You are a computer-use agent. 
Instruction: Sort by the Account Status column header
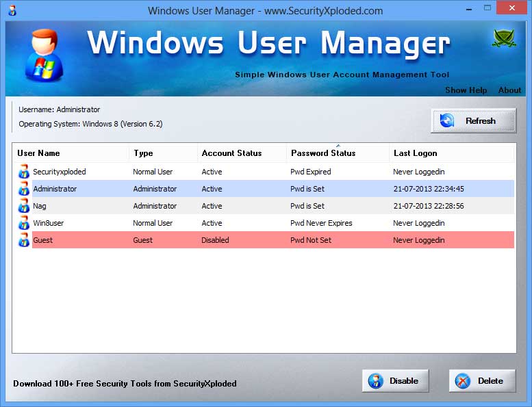(x=231, y=153)
